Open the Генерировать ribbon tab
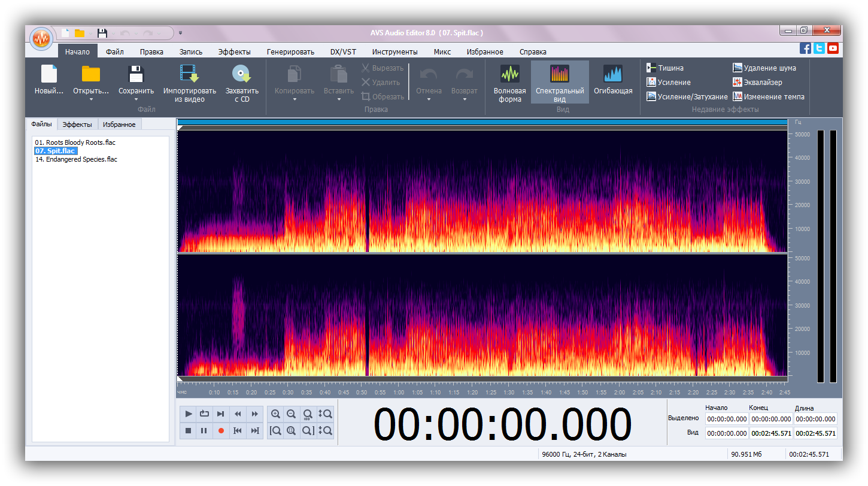The height and width of the screenshot is (486, 868). click(x=290, y=52)
